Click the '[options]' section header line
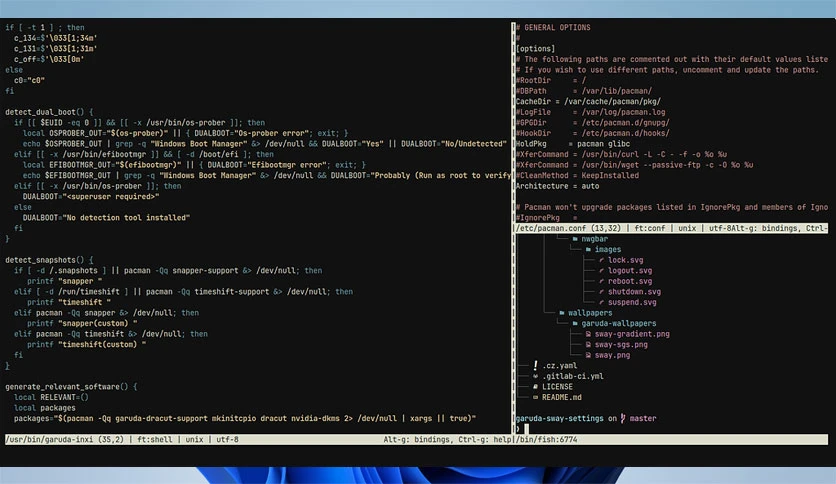 coord(535,49)
